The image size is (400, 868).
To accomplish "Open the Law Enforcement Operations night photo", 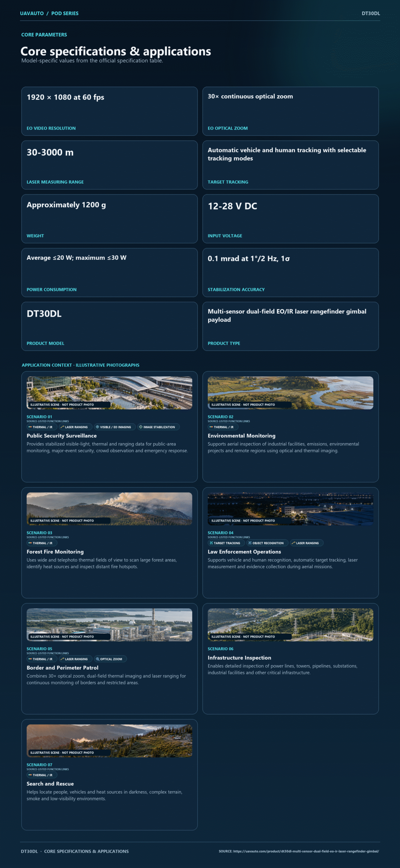I will [x=291, y=509].
